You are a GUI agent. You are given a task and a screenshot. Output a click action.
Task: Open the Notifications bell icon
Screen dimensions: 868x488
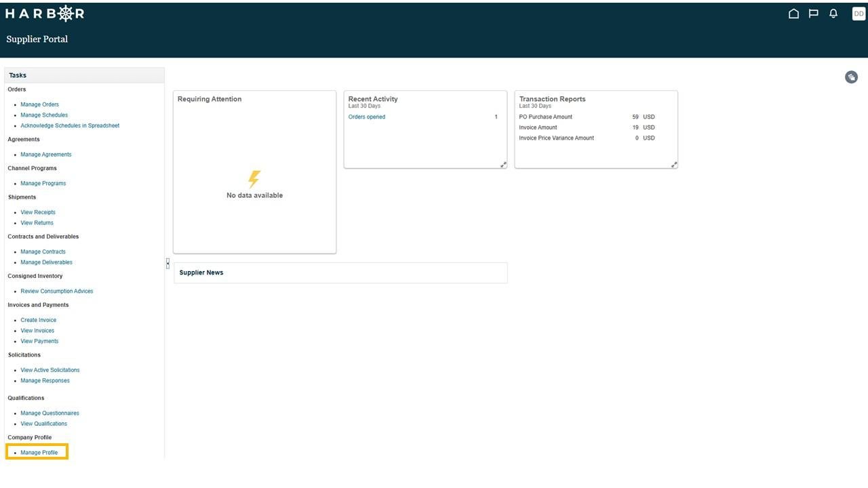tap(833, 14)
